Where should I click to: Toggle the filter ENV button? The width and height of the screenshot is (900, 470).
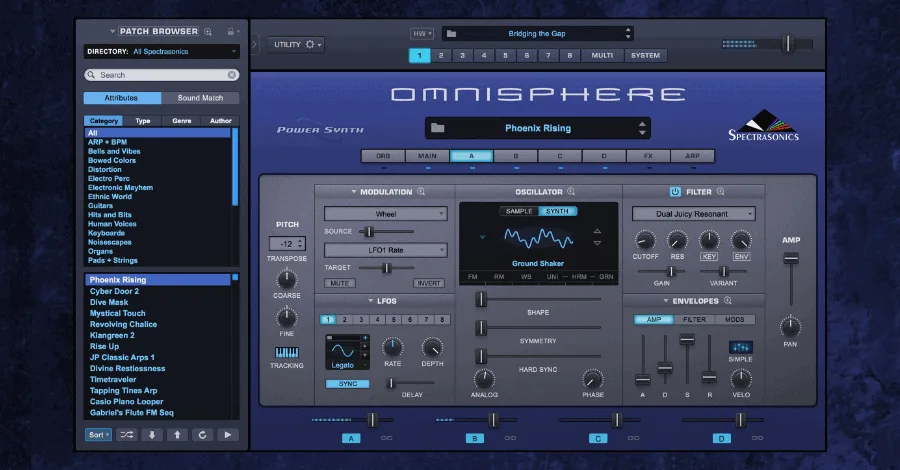[x=742, y=257]
